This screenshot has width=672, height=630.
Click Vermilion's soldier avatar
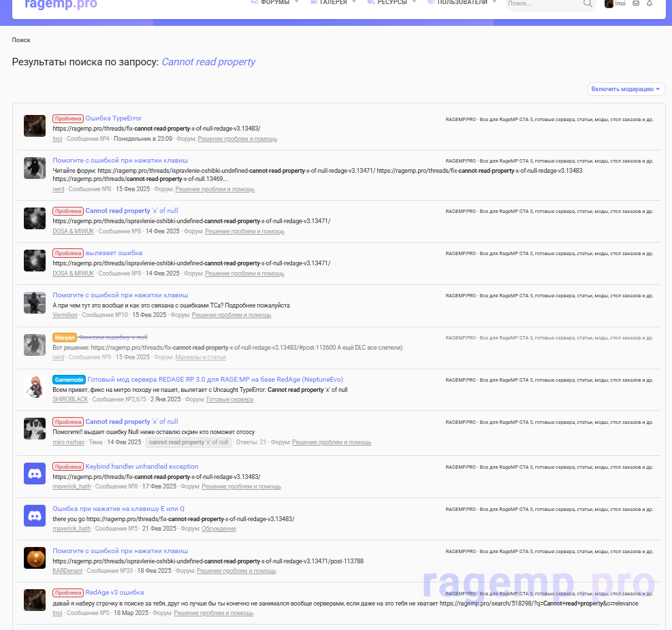pyautogui.click(x=35, y=302)
